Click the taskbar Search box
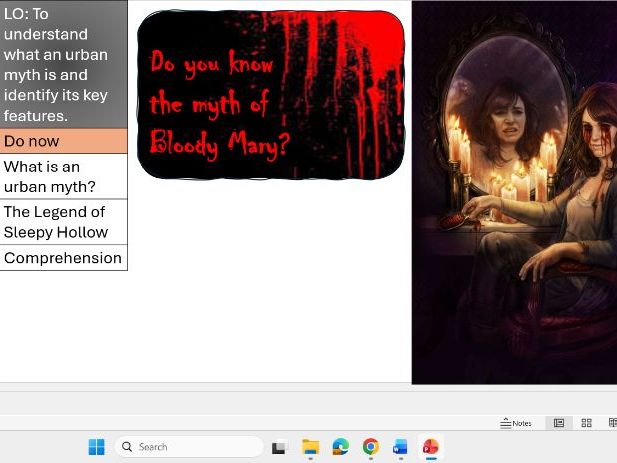The height and width of the screenshot is (463, 617). point(189,447)
